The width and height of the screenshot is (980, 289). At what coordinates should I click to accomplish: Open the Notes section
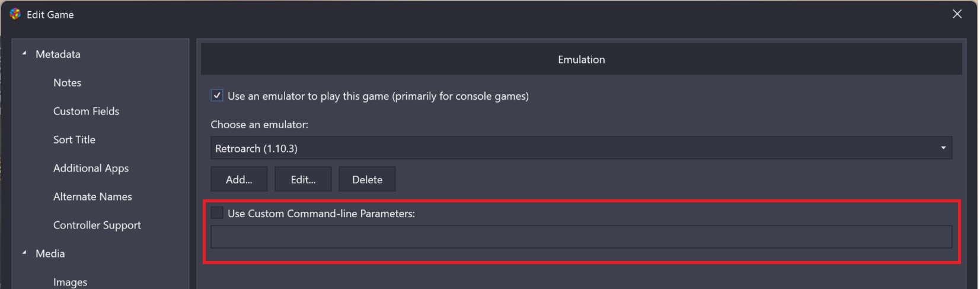(x=67, y=82)
